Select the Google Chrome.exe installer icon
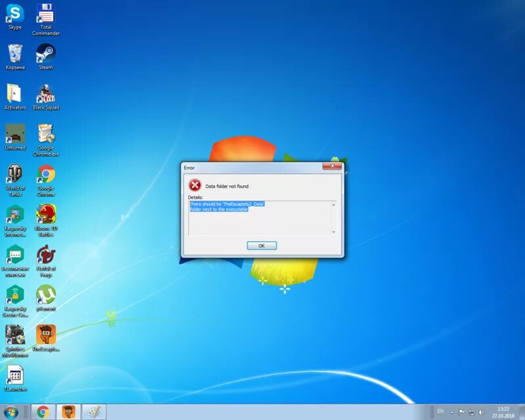Image resolution: width=525 pixels, height=420 pixels. [x=45, y=140]
